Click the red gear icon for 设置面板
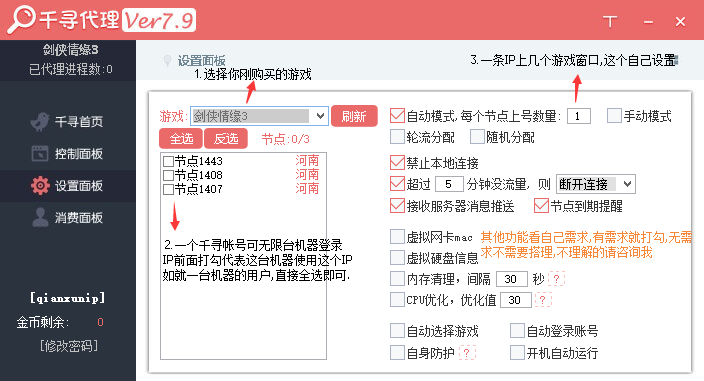The width and height of the screenshot is (704, 381). (x=40, y=185)
